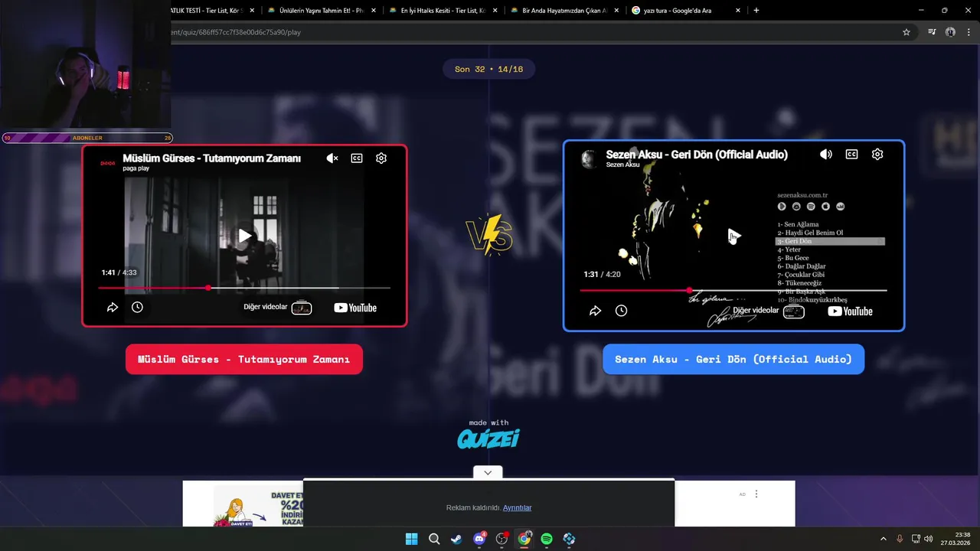
Task: Share the Müslüm Gürses video
Action: pyautogui.click(x=113, y=307)
